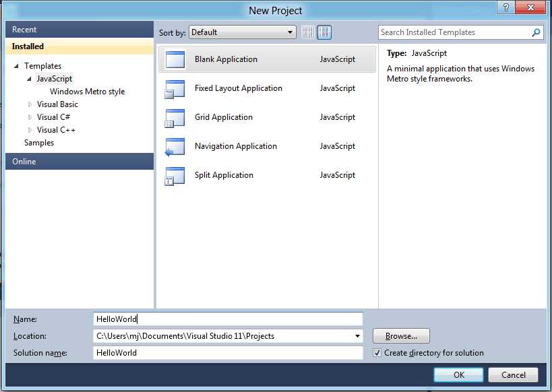Collapse the JavaScript tree node
552x392 pixels.
click(29, 79)
